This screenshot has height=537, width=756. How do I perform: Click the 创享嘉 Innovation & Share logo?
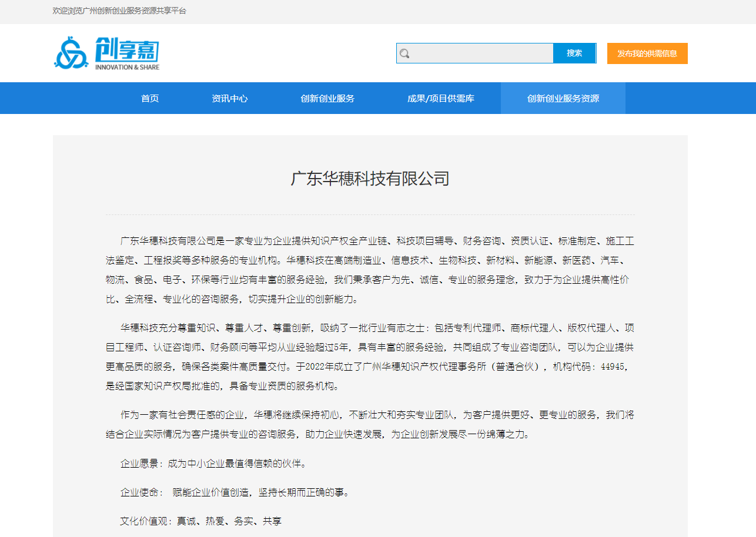106,53
